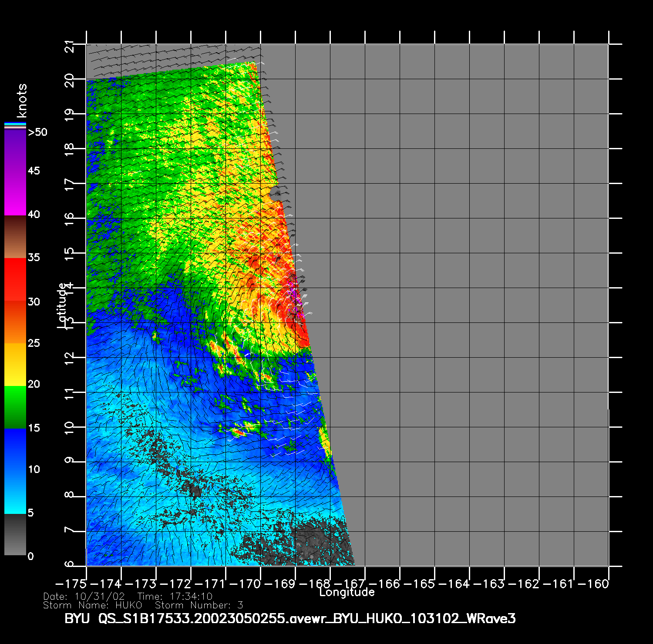Click the magenta 40–45 knots color band
653x644 pixels.
coord(15,193)
